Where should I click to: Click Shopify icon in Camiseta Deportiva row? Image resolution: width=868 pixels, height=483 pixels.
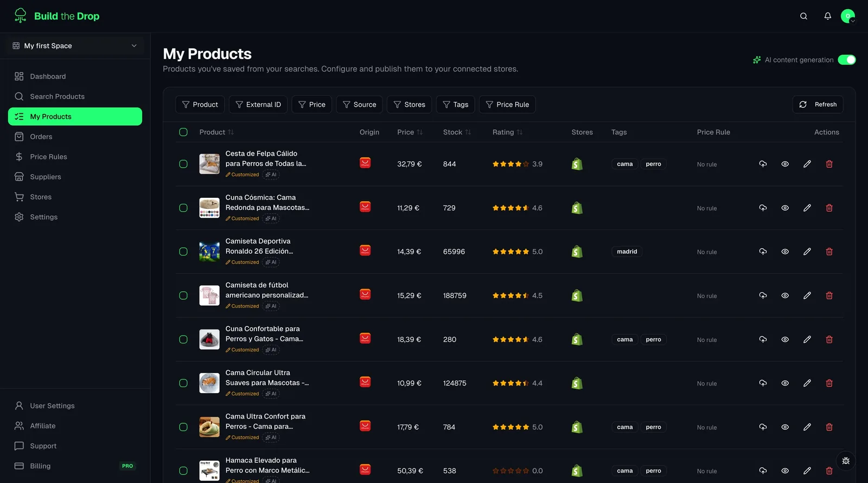577,252
